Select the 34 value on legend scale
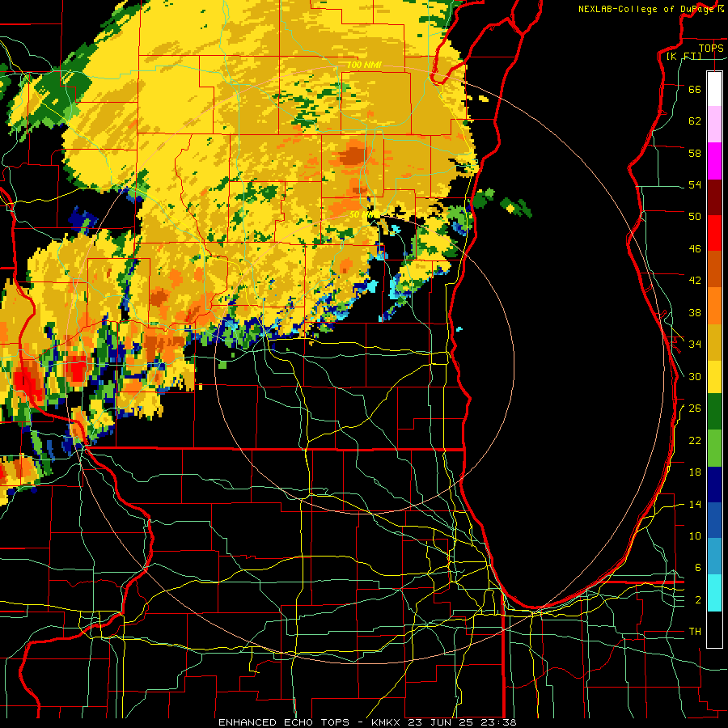 695,345
